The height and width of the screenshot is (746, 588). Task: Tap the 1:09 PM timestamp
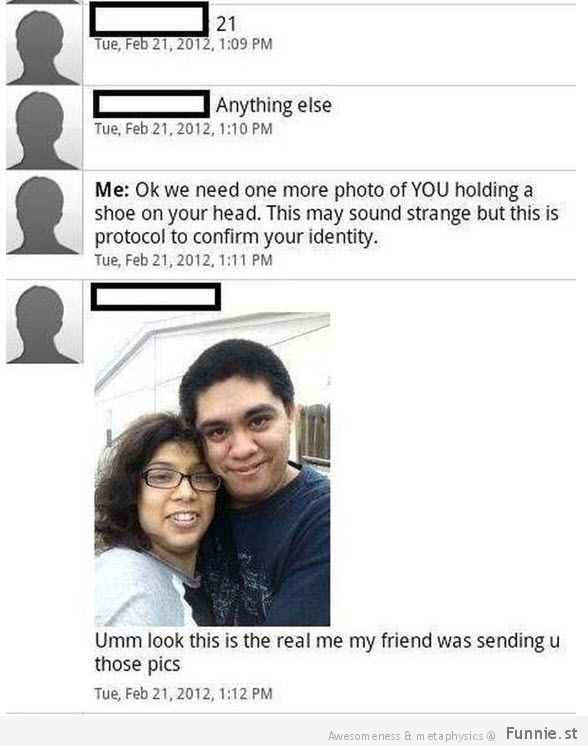[x=183, y=44]
